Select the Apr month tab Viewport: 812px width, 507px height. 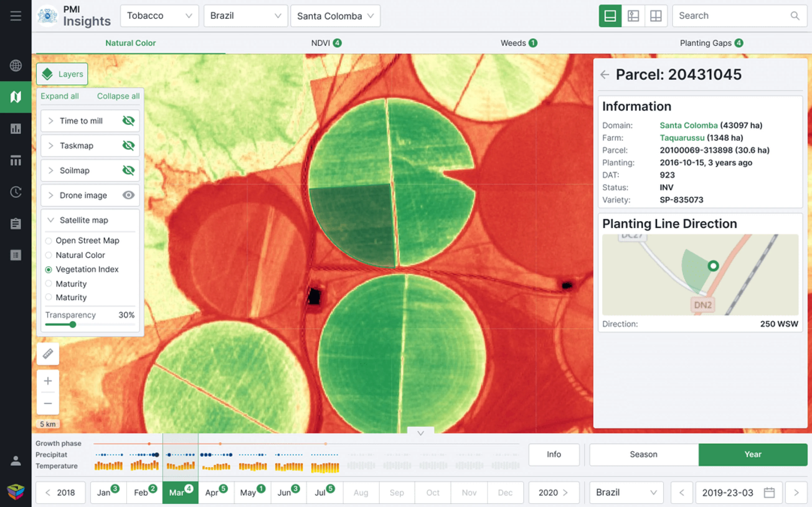coord(216,493)
